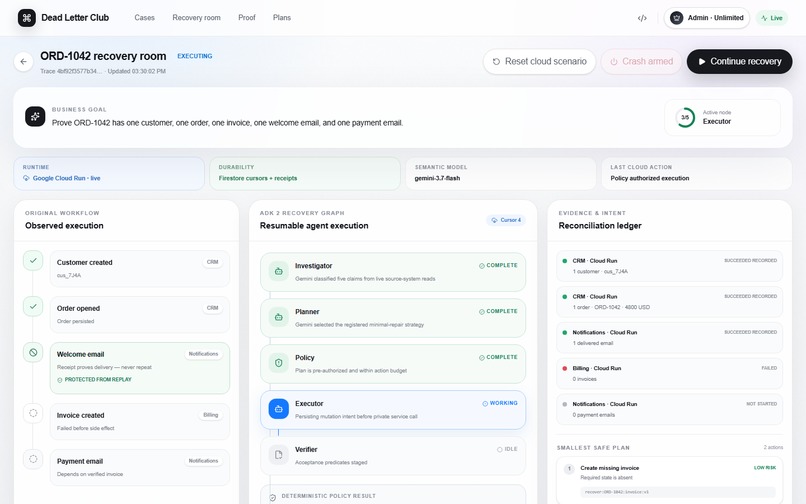Click the Durability Firestore cursors card
The height and width of the screenshot is (504, 806).
pyautogui.click(x=305, y=173)
